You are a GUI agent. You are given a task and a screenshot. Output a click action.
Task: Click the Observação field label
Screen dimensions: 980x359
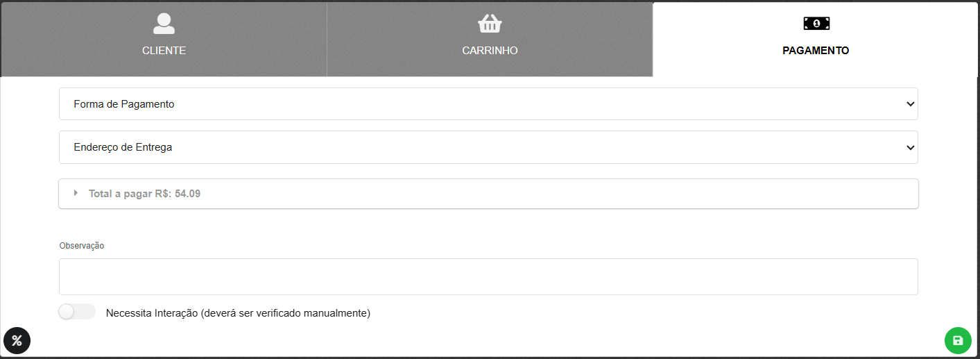pos(82,246)
